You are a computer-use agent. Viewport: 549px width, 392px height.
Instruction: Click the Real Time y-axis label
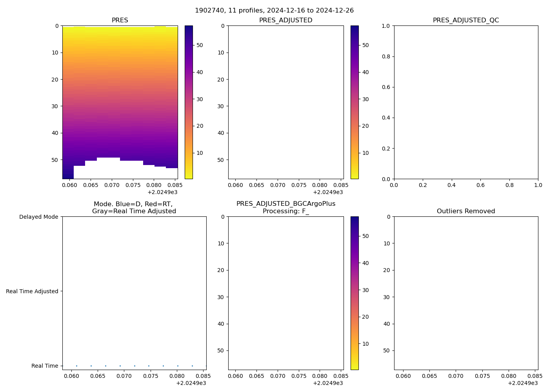click(x=45, y=366)
